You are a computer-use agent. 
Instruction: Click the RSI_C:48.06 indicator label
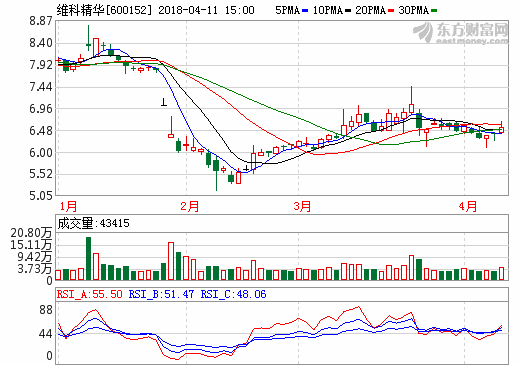pos(233,294)
